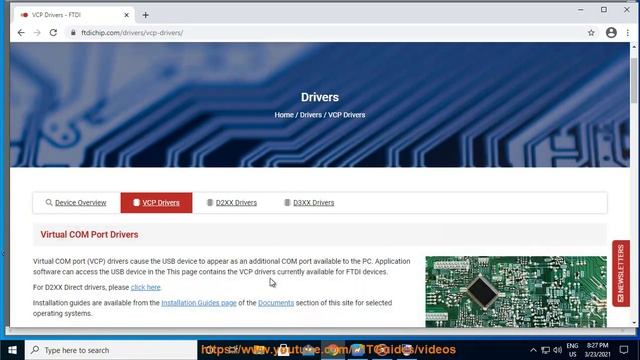
Task: Bookmark this page with the star icon
Action: tap(591, 33)
